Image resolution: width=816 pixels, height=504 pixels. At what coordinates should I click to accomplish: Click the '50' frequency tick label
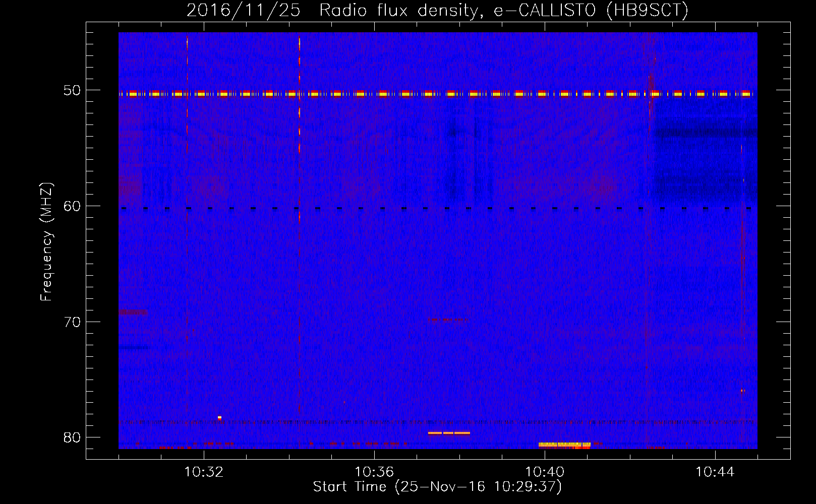click(x=72, y=90)
